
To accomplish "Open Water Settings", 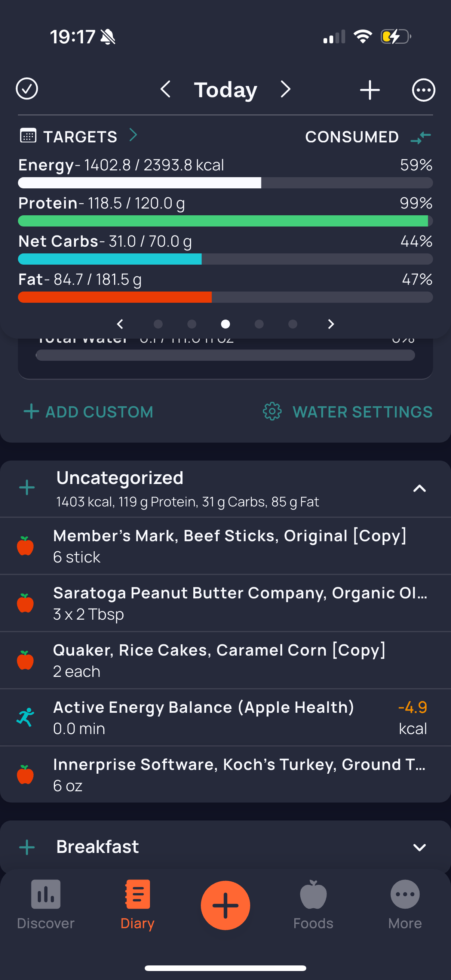I will pyautogui.click(x=347, y=412).
